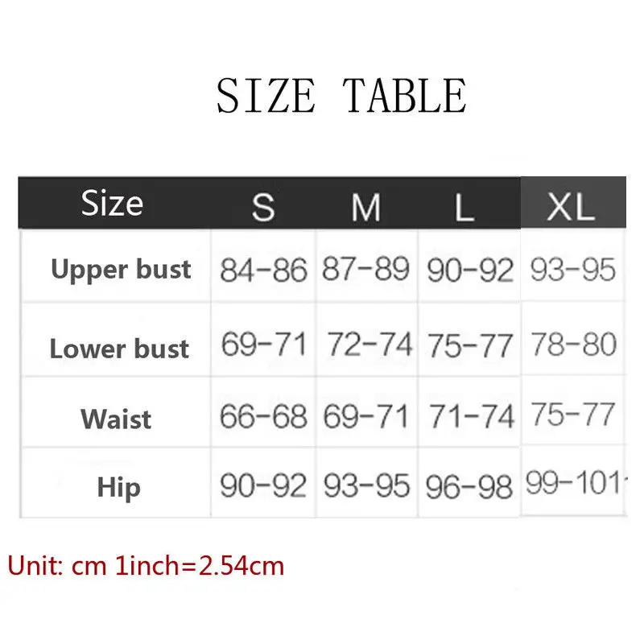The height and width of the screenshot is (644, 644).
Task: Click the red unit conversion note
Action: click(x=146, y=566)
